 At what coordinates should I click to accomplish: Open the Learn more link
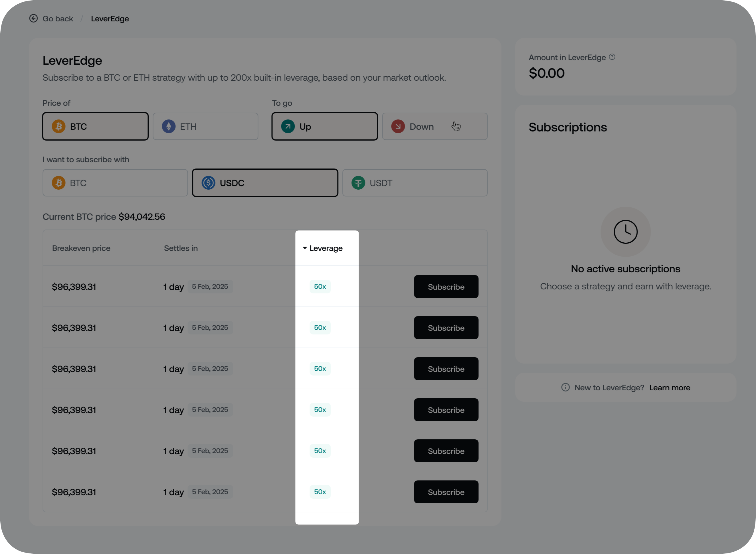coord(670,388)
